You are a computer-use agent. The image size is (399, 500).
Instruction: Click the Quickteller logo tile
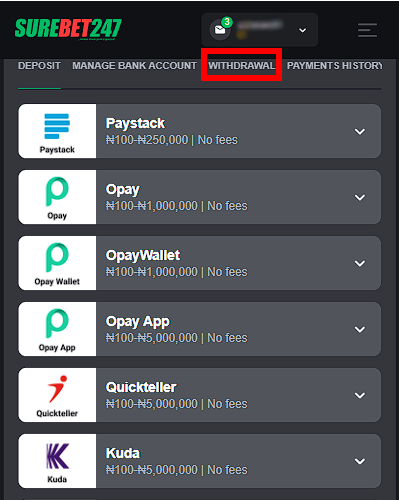57,395
